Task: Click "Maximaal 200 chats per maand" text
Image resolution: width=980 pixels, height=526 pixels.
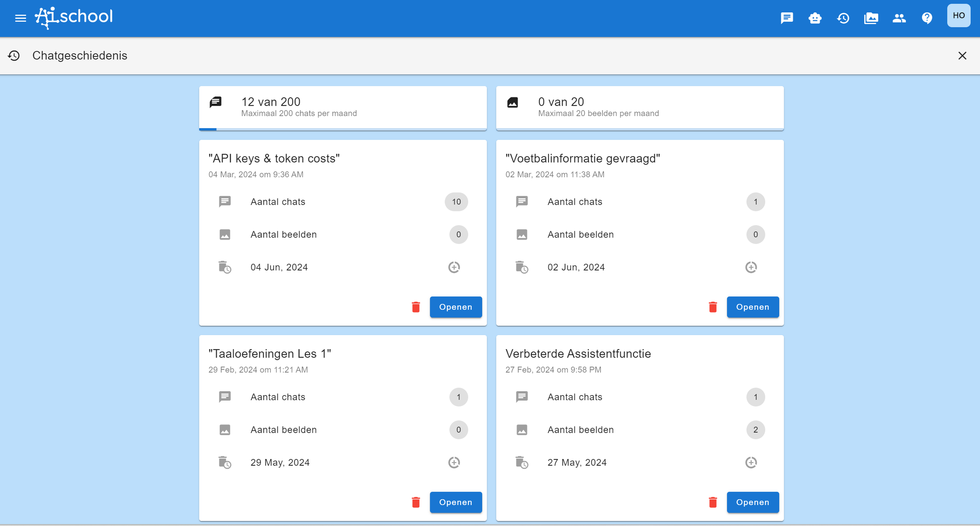Action: tap(299, 113)
